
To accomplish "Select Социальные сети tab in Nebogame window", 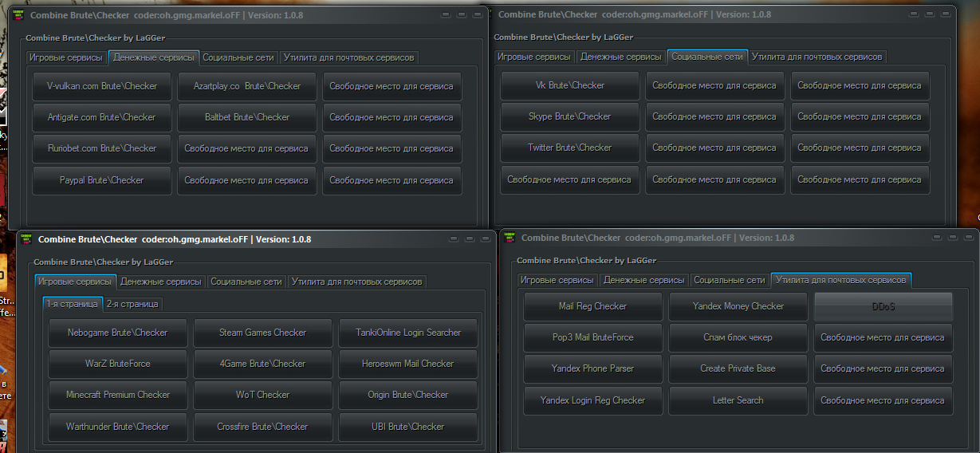I will 246,282.
